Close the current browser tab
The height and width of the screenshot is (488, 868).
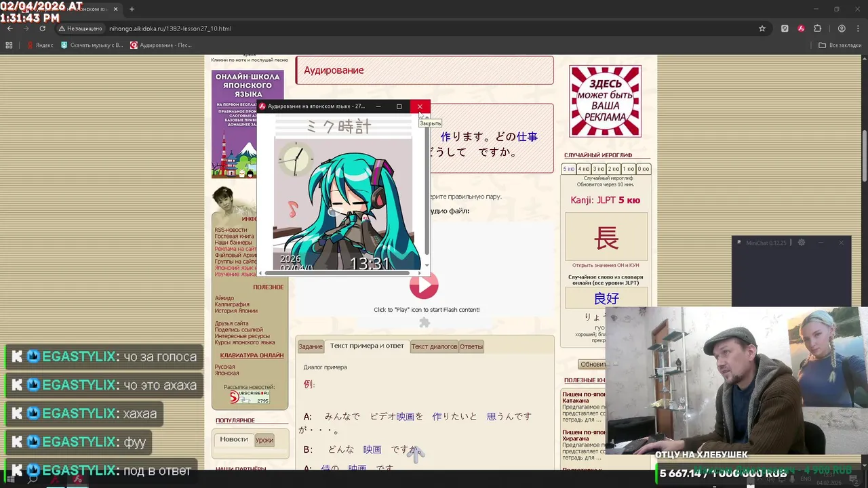[115, 9]
